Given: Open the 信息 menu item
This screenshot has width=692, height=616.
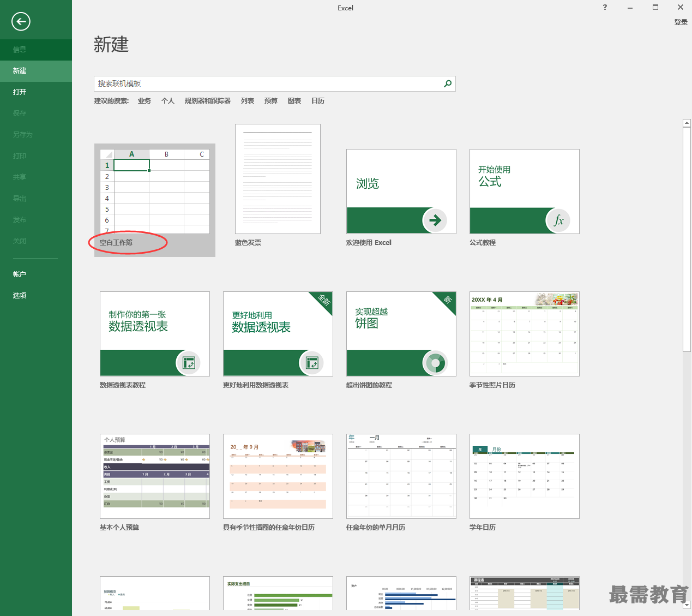Looking at the screenshot, I should coord(36,50).
